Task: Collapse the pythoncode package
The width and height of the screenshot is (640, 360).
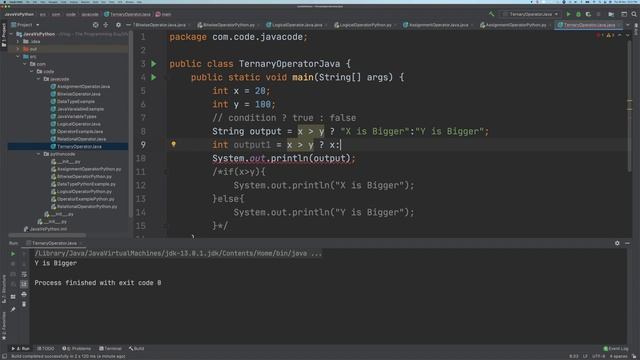Action: coord(39,154)
